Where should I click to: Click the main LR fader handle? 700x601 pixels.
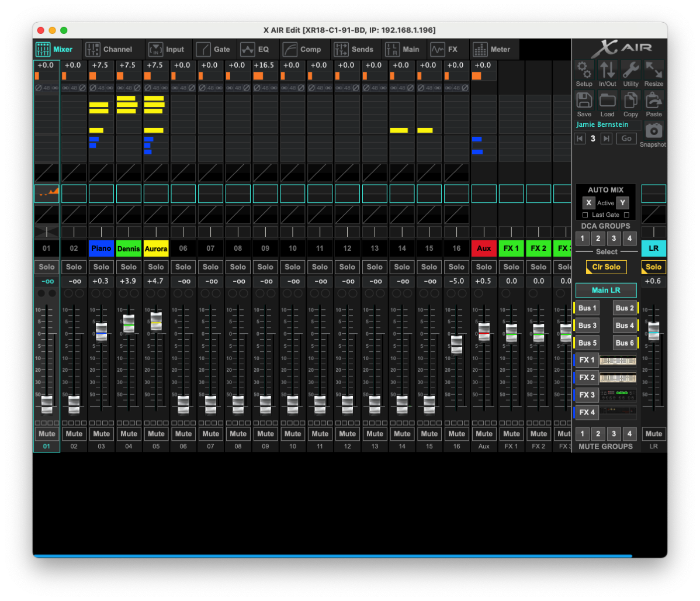pos(654,331)
